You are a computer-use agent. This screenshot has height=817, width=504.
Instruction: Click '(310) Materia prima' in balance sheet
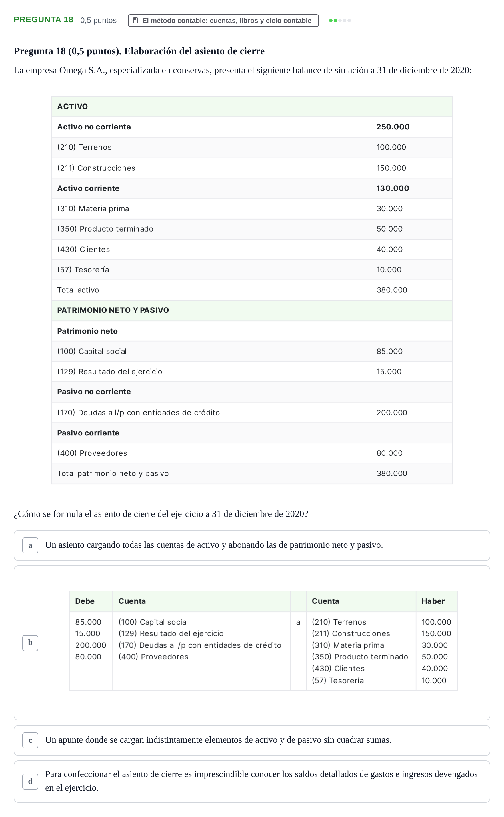click(93, 208)
